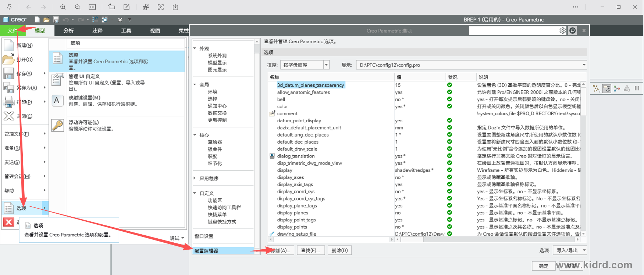Viewport: 644px width, 275px height.
Task: Click the 查找(F)... button
Action: pos(310,250)
